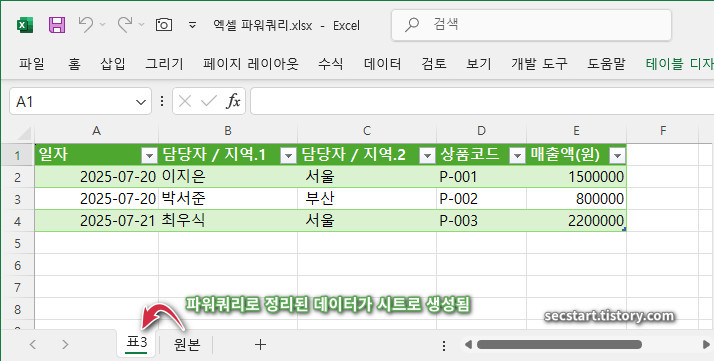The image size is (714, 361).
Task: Open the 일자 column filter dropdown
Action: coord(149,156)
